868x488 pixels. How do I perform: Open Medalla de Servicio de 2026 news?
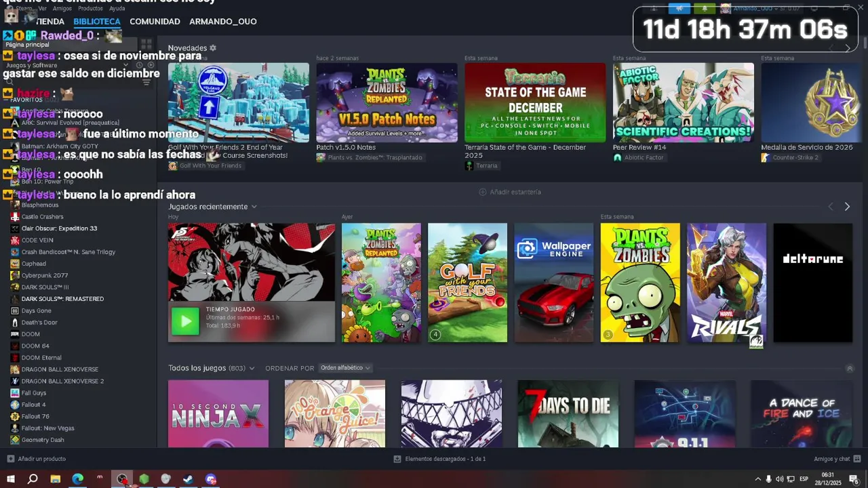pyautogui.click(x=807, y=147)
